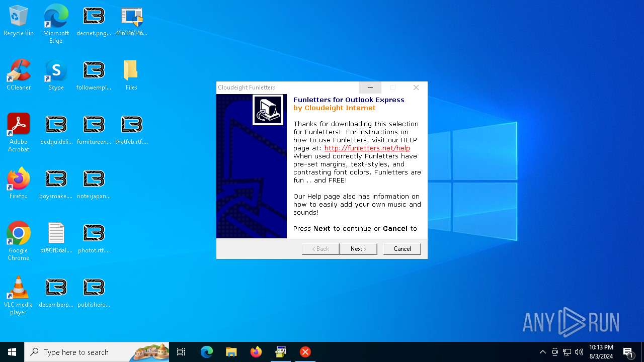The image size is (644, 362).
Task: Select thatfeb.rtf desktop file
Action: tap(131, 130)
